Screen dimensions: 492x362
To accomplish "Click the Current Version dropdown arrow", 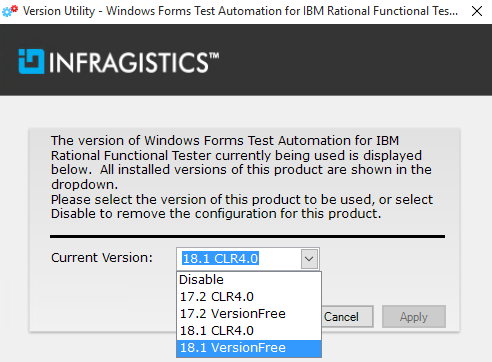I will pos(309,259).
